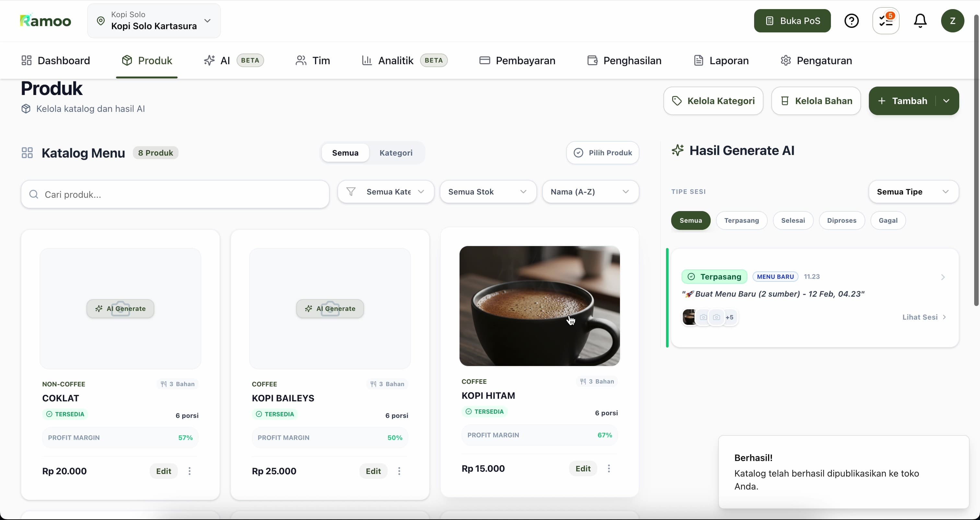Go to the Dashboard tab
980x520 pixels.
pos(56,61)
